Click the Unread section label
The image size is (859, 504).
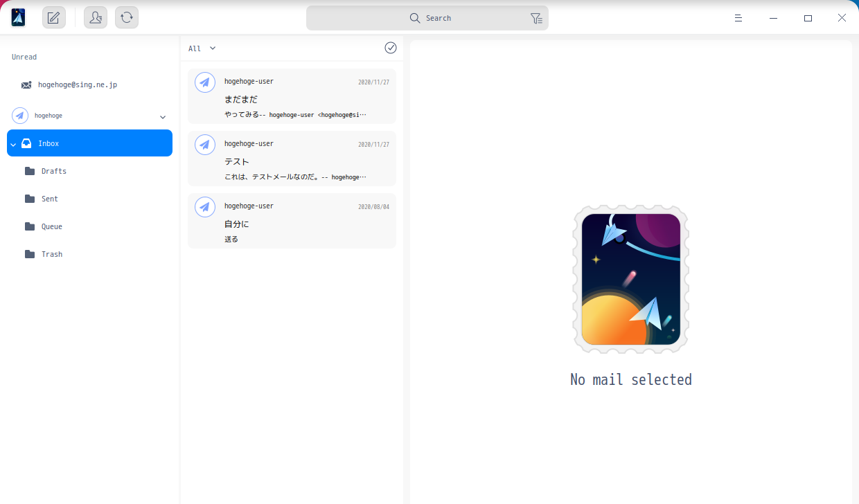pyautogui.click(x=24, y=57)
